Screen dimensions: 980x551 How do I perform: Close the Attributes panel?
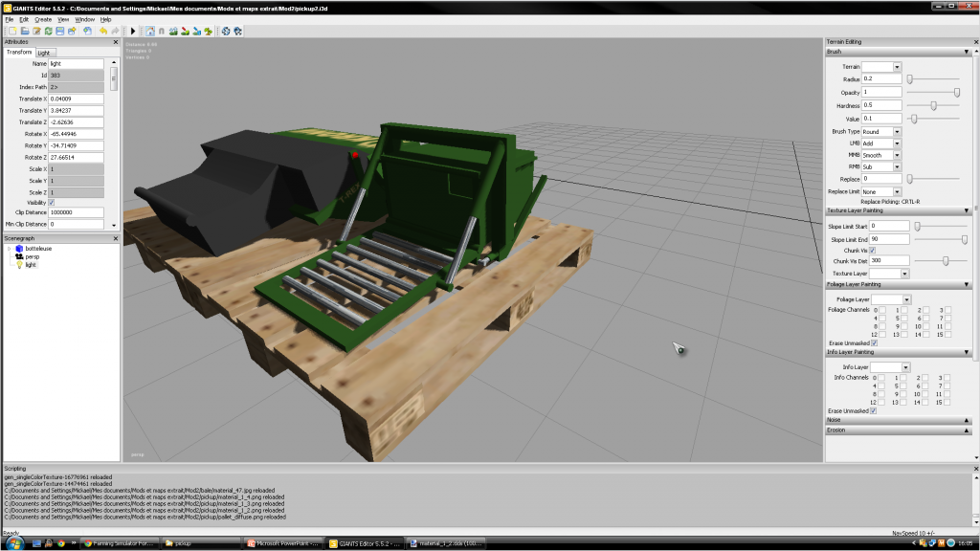tap(115, 42)
